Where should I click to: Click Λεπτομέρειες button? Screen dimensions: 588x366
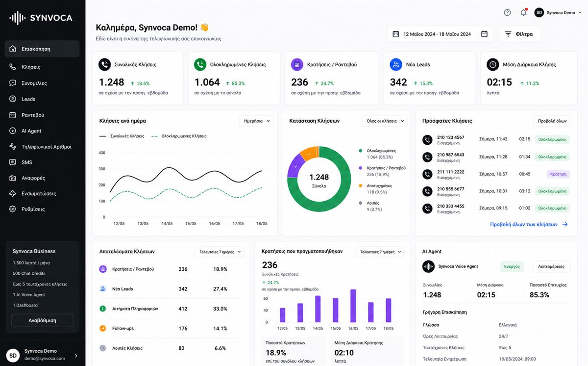click(x=551, y=266)
